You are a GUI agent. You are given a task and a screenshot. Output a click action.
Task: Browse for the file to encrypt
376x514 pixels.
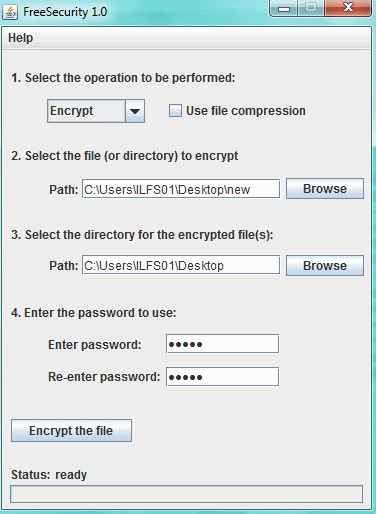click(x=325, y=189)
